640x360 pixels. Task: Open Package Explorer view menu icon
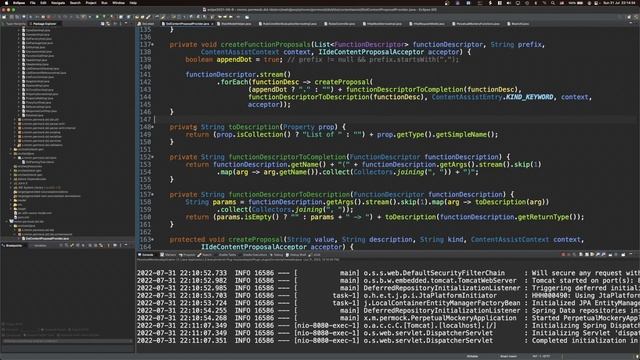click(x=120, y=24)
